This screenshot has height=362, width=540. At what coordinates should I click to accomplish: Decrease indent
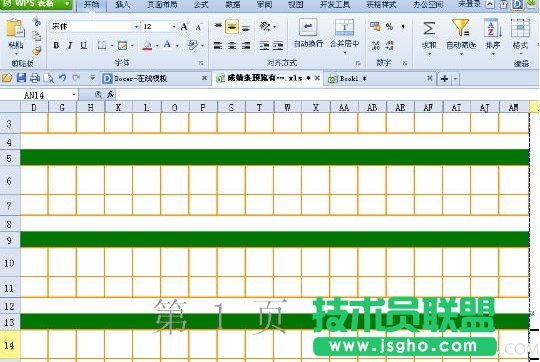(264, 45)
